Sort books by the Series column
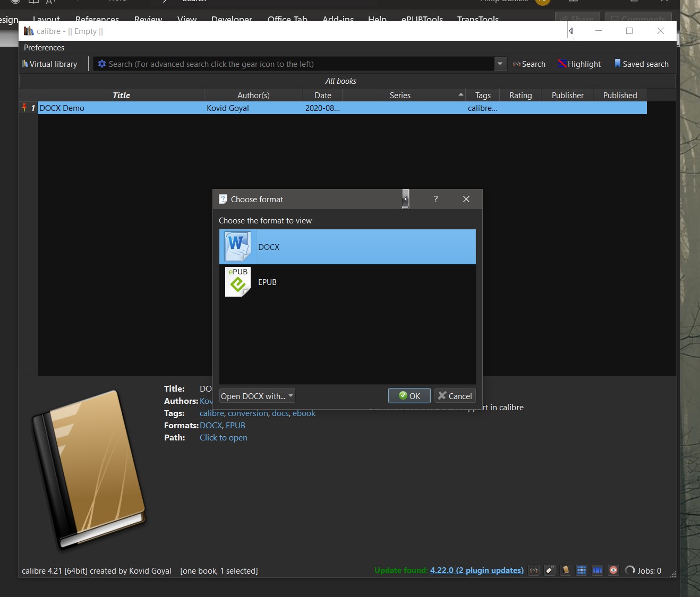Image resolution: width=700 pixels, height=597 pixels. coord(404,96)
